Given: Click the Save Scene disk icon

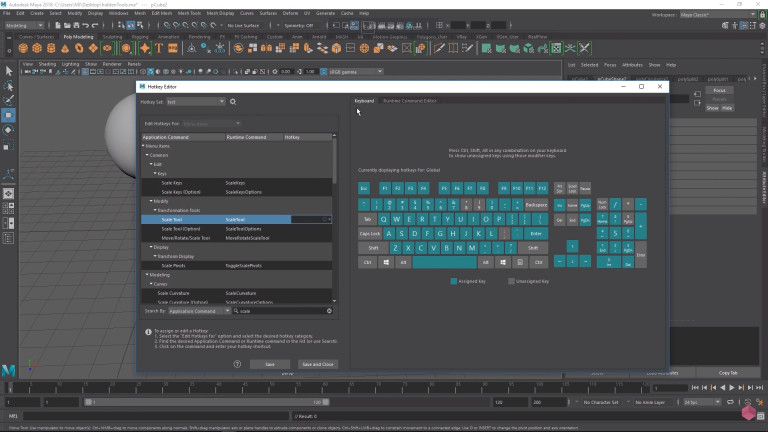Looking at the screenshot, I should coord(76,25).
